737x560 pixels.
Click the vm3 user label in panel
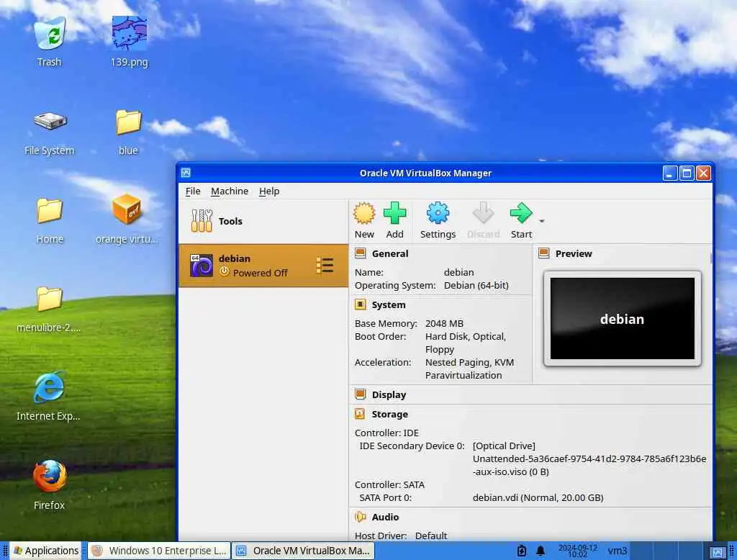617,551
